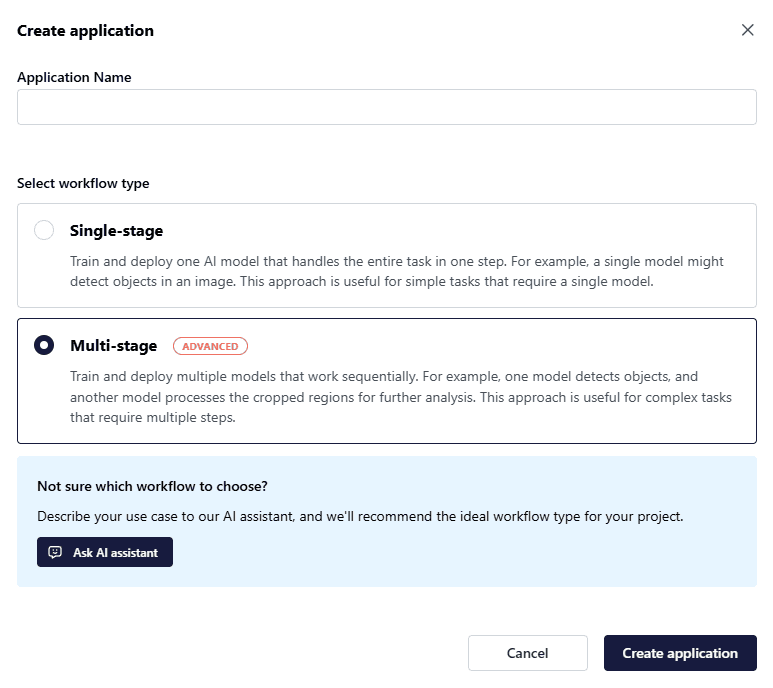Click into the Application Name text field
The image size is (773, 688).
tap(386, 107)
